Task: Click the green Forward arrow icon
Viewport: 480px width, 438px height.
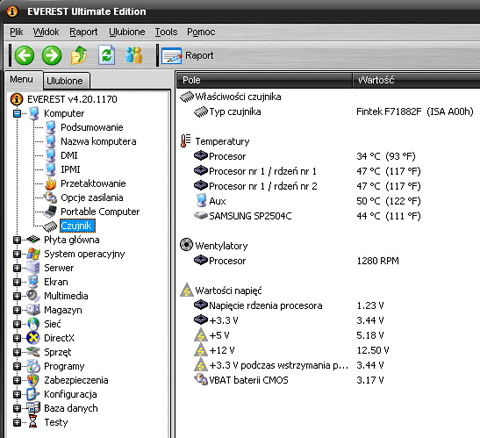Action: (x=52, y=55)
